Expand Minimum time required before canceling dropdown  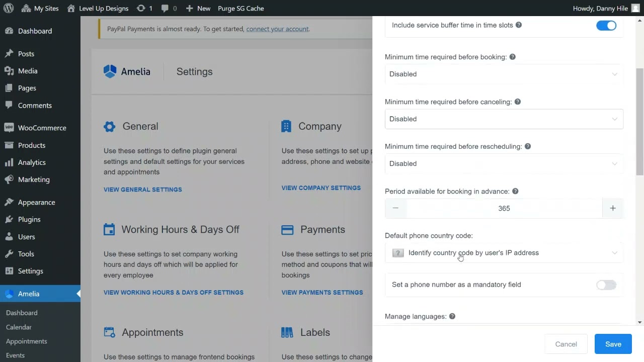[x=504, y=119]
